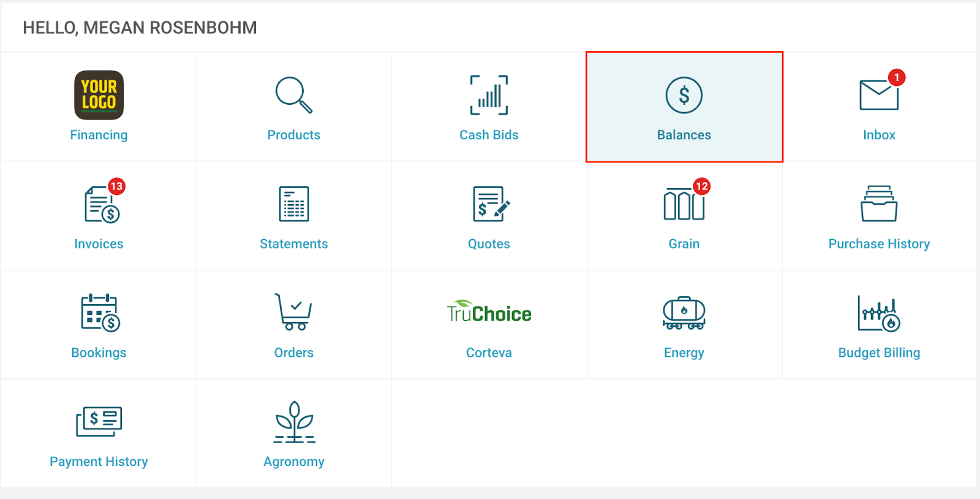Click the red 13 badge on Invoices

click(116, 186)
